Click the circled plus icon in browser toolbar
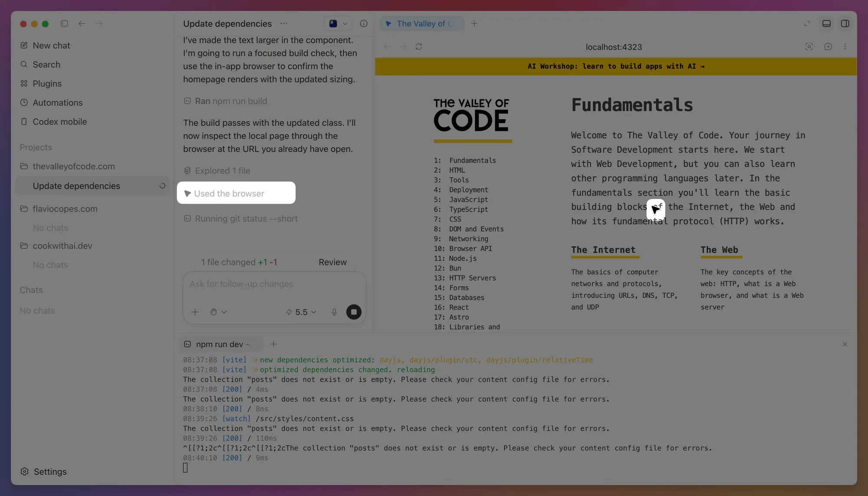 pyautogui.click(x=828, y=47)
